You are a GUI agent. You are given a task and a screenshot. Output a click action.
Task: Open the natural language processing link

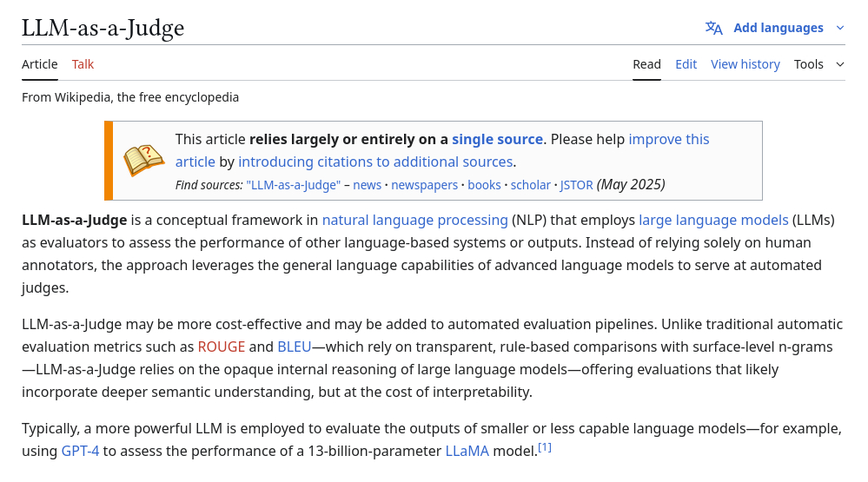[x=414, y=221]
